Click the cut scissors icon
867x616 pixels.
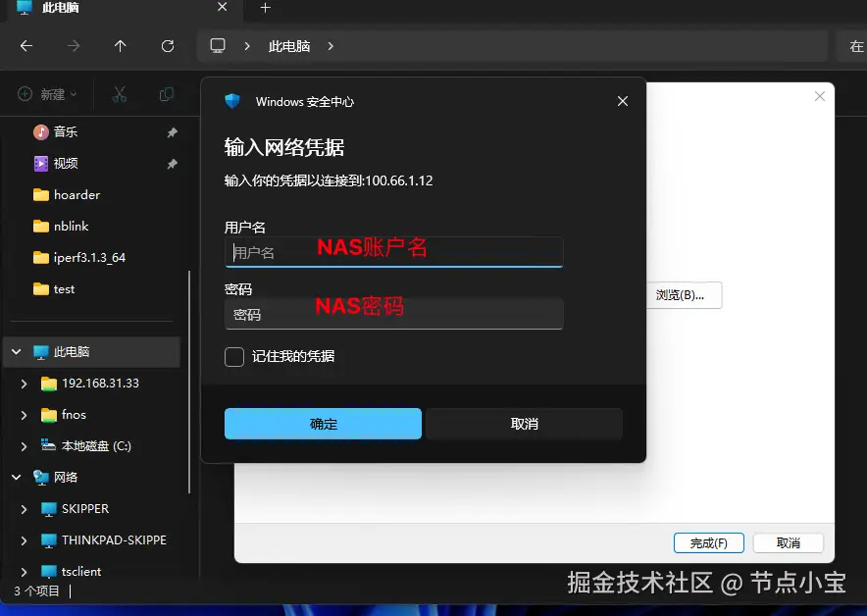click(120, 94)
